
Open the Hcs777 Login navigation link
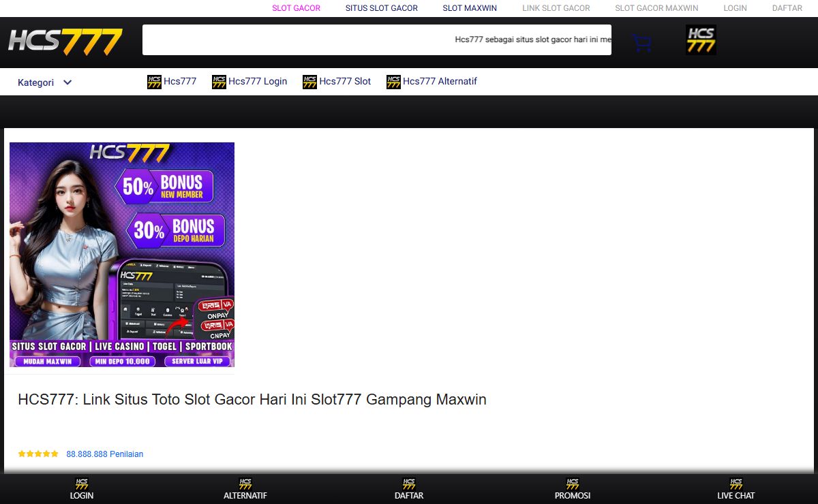point(258,81)
